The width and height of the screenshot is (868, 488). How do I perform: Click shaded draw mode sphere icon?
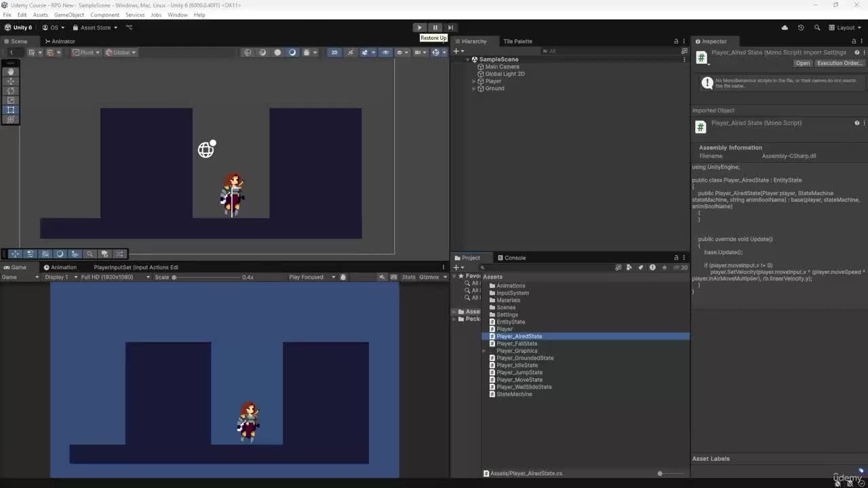pyautogui.click(x=277, y=52)
